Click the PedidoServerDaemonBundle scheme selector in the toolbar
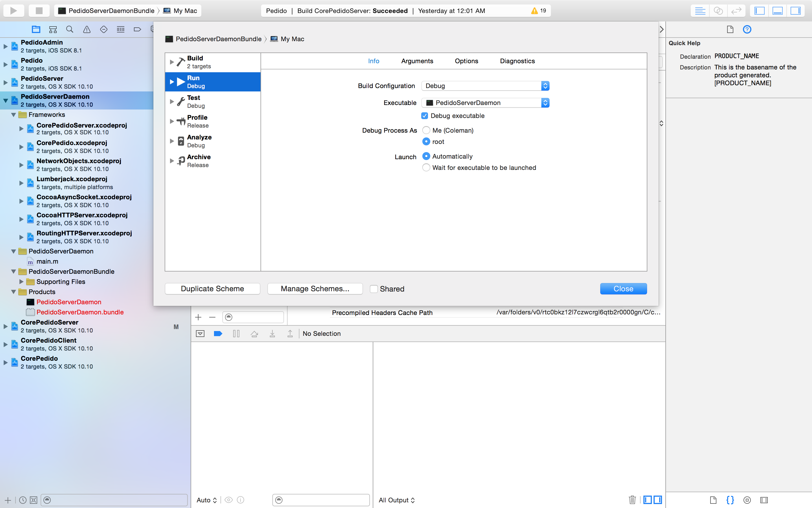The height and width of the screenshot is (508, 812). pyautogui.click(x=106, y=11)
